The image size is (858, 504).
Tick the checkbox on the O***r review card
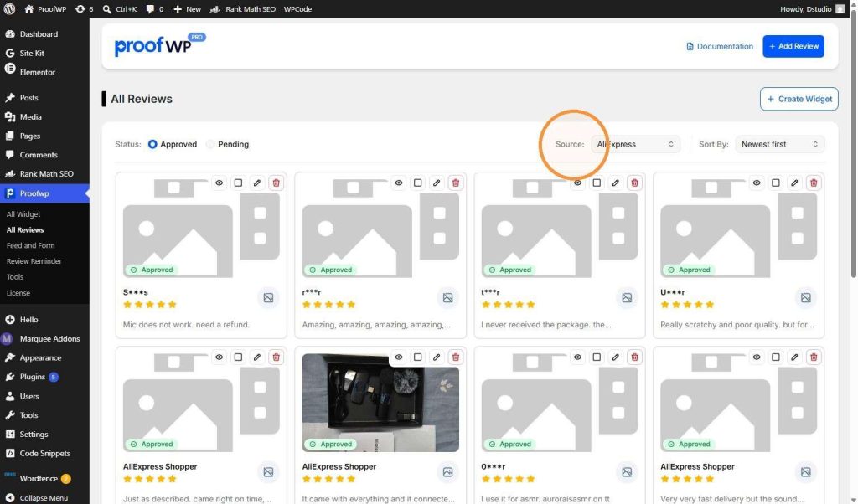[597, 357]
